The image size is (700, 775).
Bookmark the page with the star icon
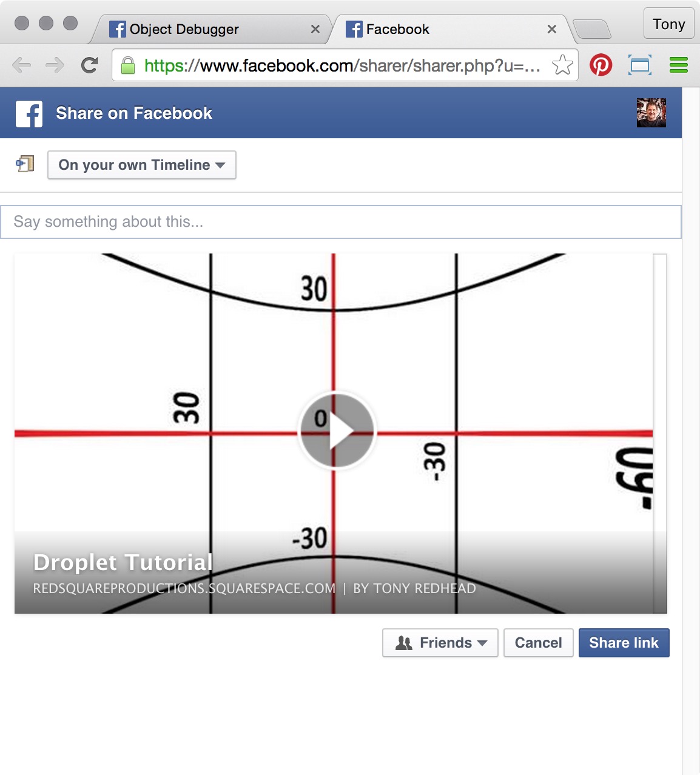coord(562,65)
